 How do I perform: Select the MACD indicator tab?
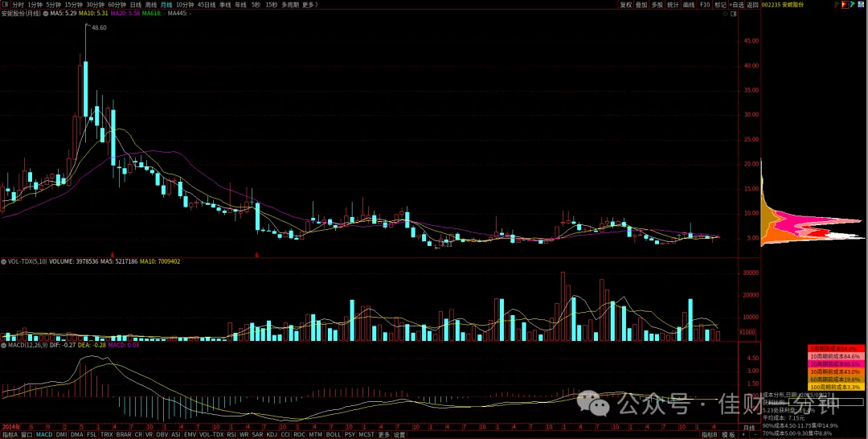[44, 434]
